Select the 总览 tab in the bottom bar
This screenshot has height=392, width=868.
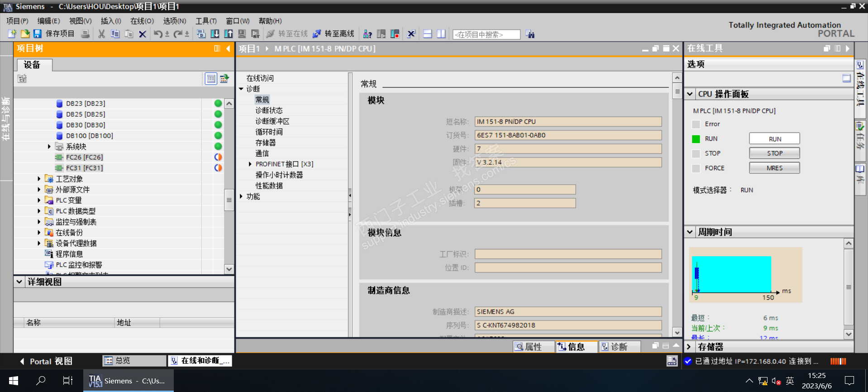134,361
